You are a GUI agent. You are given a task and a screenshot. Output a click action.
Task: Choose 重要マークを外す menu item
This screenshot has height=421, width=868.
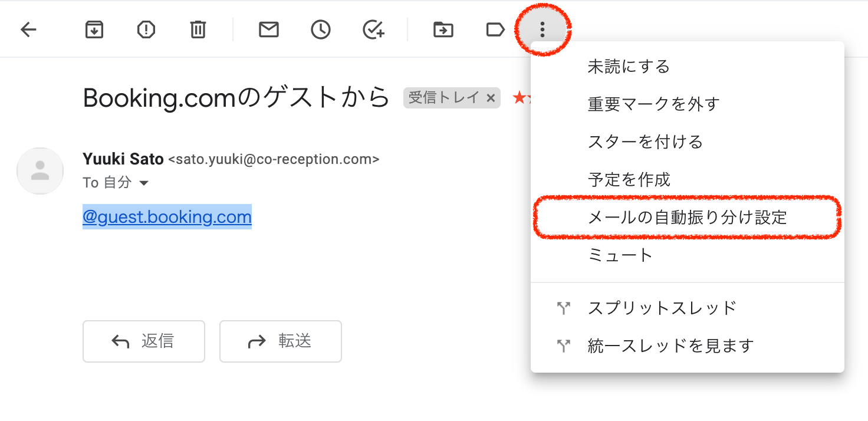click(x=653, y=104)
